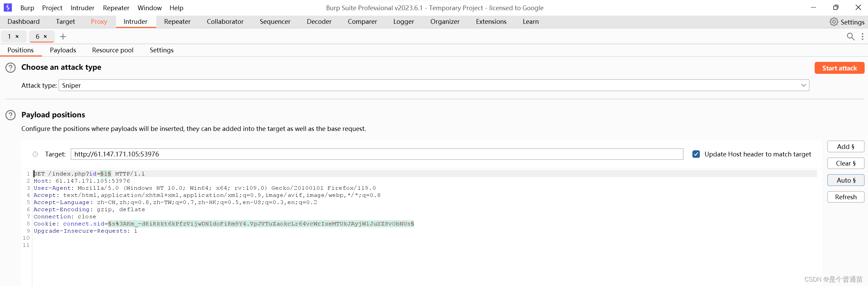This screenshot has height=286, width=868.
Task: Switch to the Dashboard tab
Action: [23, 21]
